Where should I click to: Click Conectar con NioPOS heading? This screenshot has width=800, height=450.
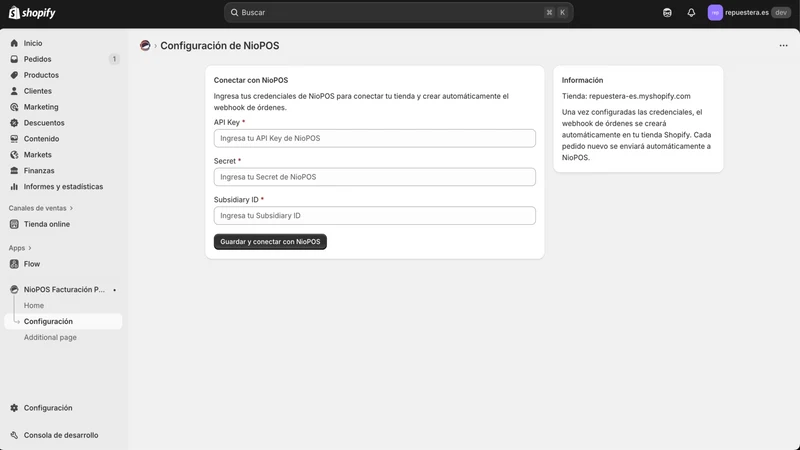251,80
